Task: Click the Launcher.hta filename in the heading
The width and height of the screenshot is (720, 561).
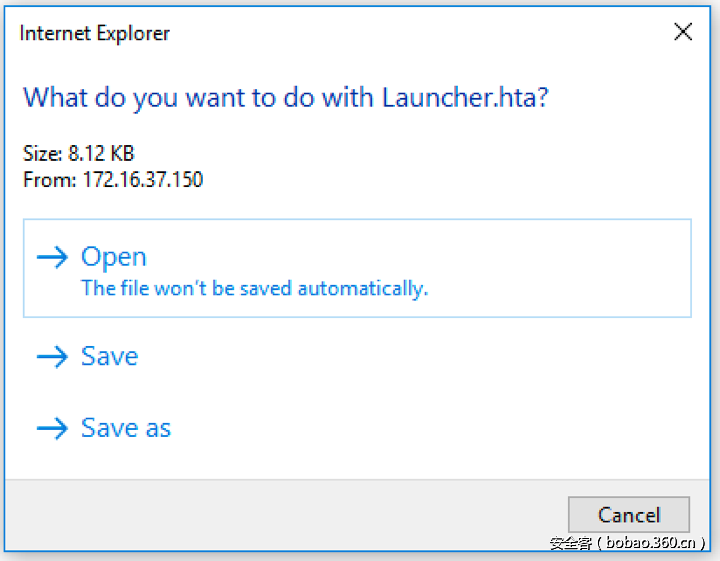Action: [x=464, y=98]
